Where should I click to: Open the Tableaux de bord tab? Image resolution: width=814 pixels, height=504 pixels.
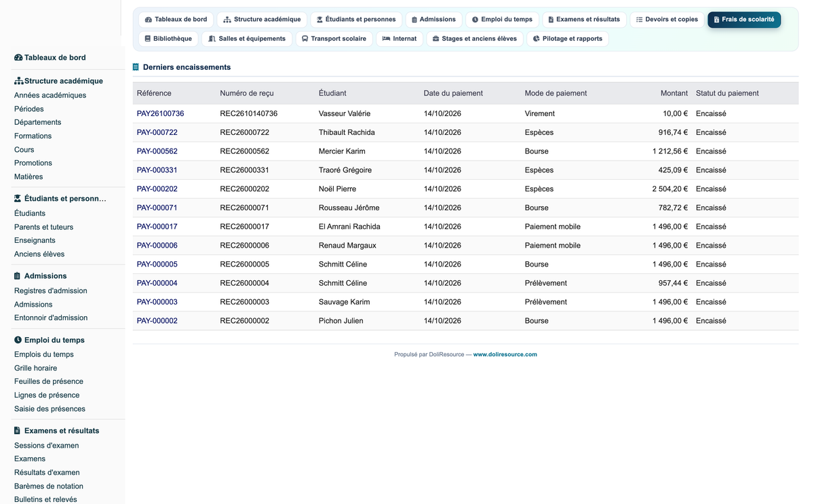[176, 20]
